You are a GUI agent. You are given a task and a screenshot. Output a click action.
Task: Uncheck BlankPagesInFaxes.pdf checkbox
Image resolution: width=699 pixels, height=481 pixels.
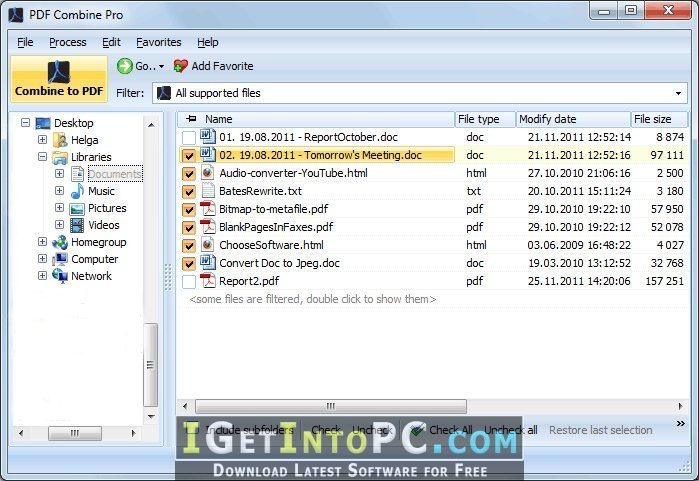[x=189, y=228]
